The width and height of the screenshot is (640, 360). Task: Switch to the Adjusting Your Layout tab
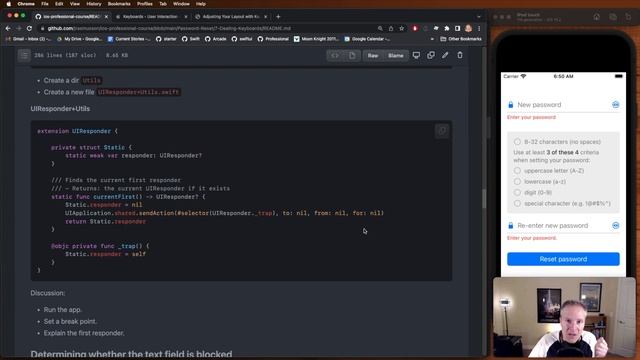[231, 17]
